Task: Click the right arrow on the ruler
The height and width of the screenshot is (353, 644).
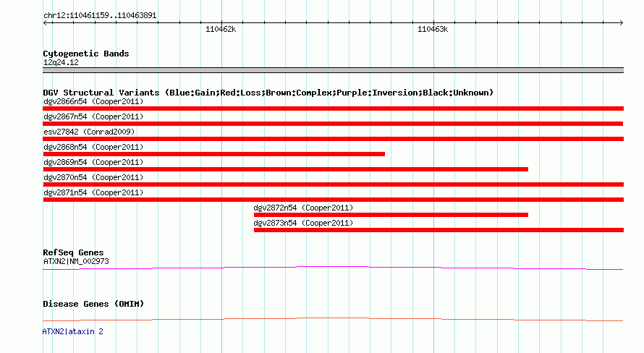Action: [621, 23]
